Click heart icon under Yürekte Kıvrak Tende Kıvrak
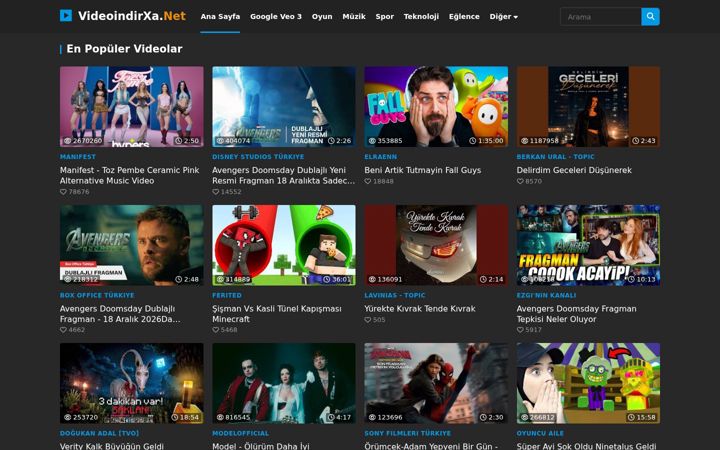The width and height of the screenshot is (720, 450). tap(368, 320)
